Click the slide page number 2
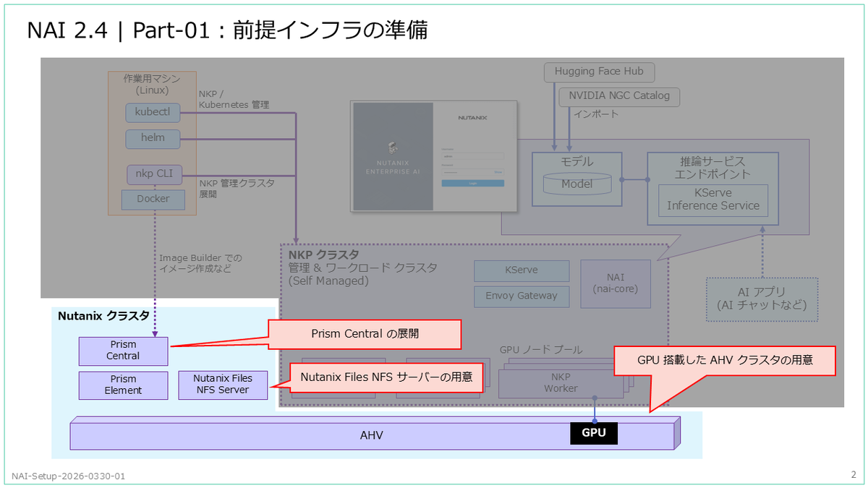 pyautogui.click(x=854, y=475)
